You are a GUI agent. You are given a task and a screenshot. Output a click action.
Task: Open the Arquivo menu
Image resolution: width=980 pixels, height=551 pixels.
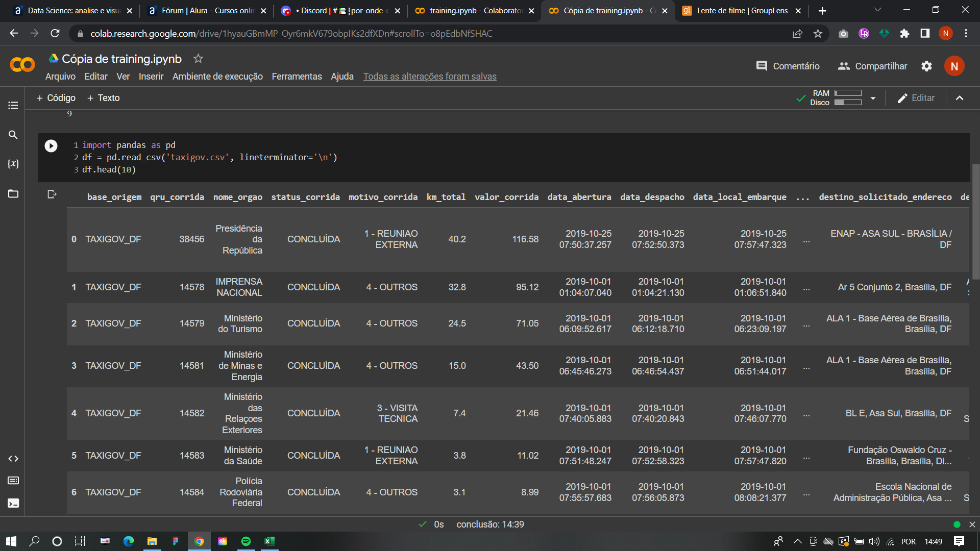pos(60,77)
